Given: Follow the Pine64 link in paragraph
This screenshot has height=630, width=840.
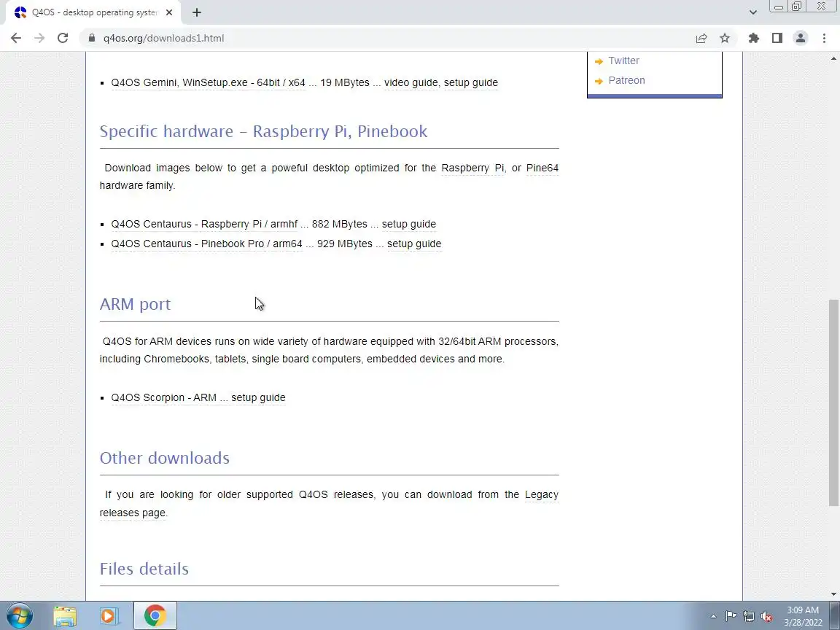Looking at the screenshot, I should [542, 168].
